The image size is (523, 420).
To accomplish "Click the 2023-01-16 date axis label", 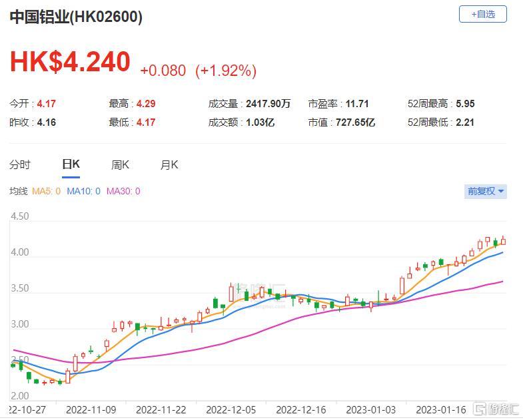I will coord(441,409).
